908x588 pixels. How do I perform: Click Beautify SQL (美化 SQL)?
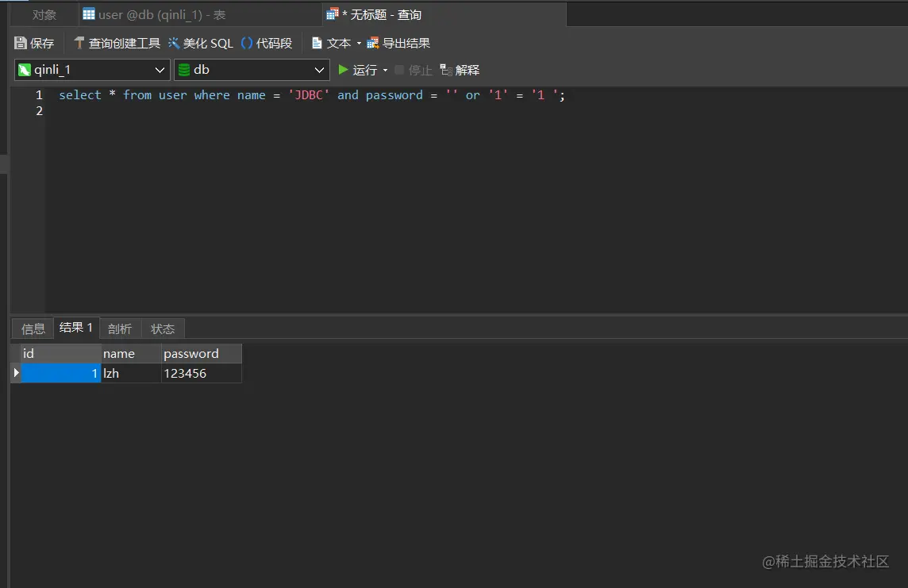200,43
